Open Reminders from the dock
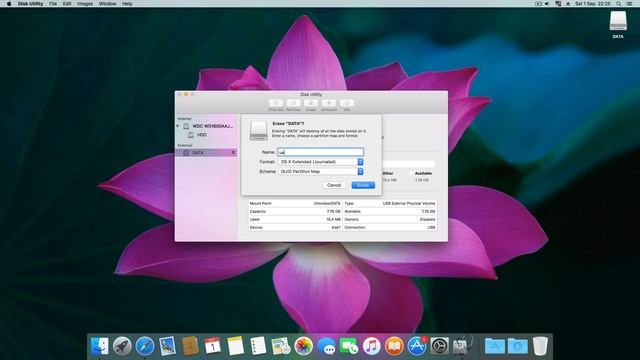Image resolution: width=640 pixels, height=360 pixels. tap(258, 346)
